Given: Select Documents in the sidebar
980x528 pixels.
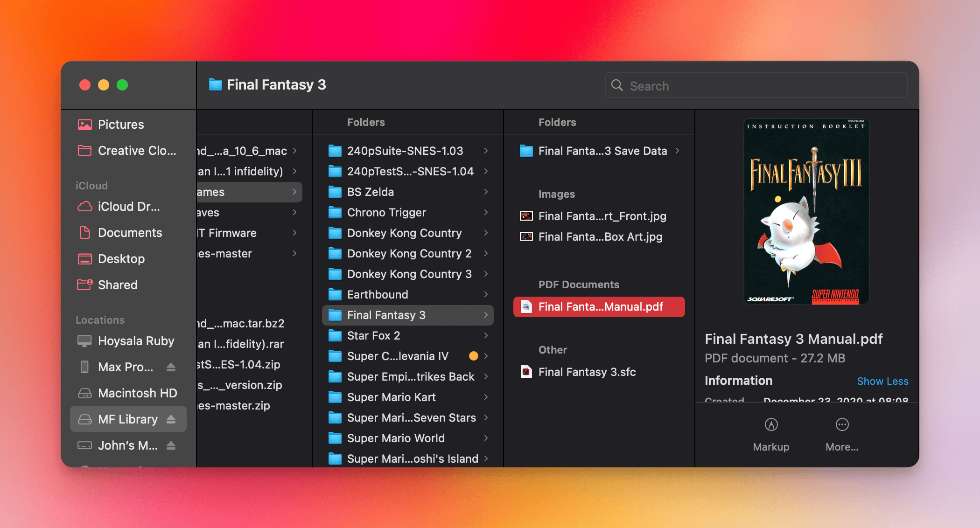Looking at the screenshot, I should click(x=130, y=233).
